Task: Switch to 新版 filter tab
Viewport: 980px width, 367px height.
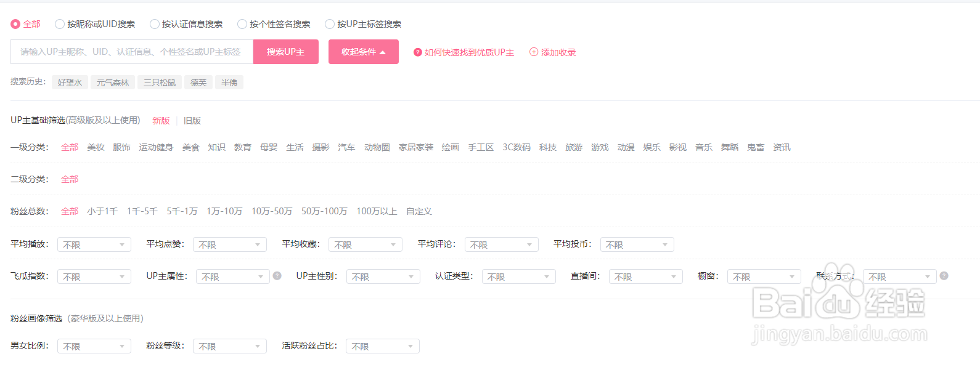Action: pos(161,121)
